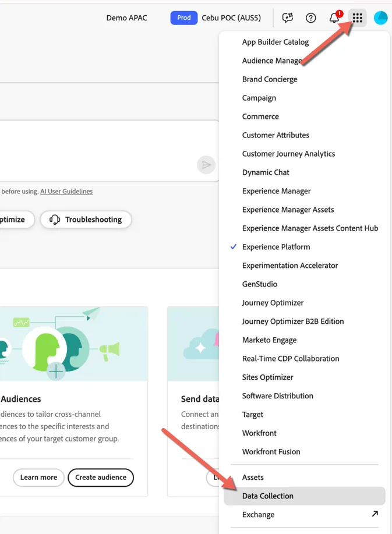Click the Prod sandbox badge
392x534 pixels.
[184, 17]
